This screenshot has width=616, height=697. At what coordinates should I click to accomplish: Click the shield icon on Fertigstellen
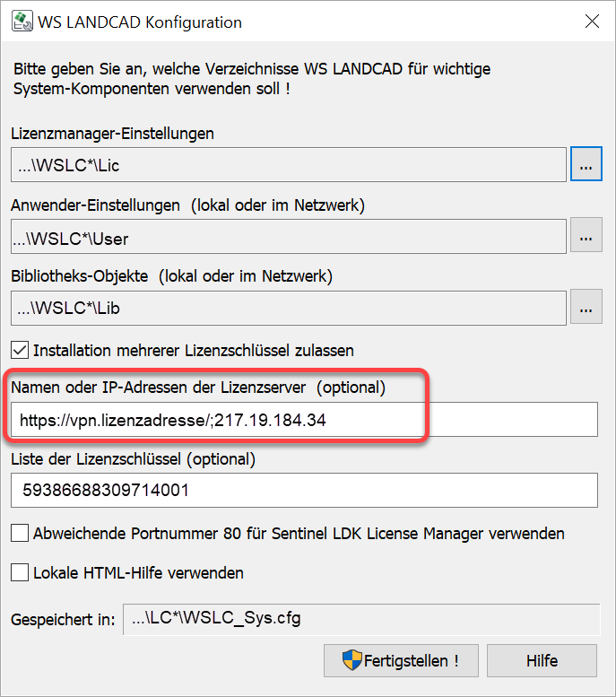pos(351,661)
